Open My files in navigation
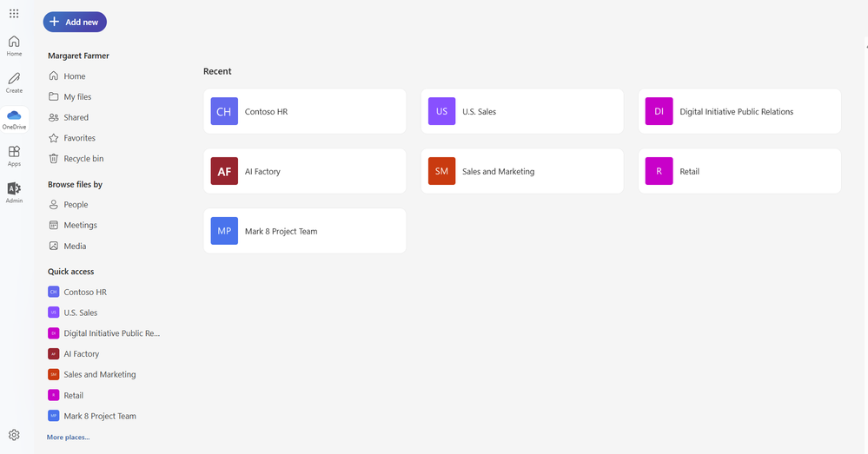 pos(77,97)
